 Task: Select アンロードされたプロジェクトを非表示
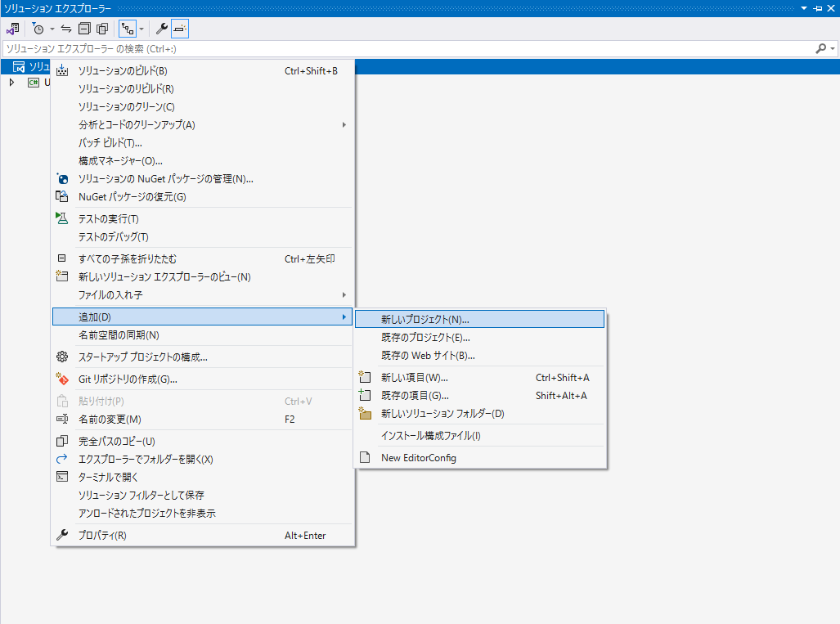(203, 513)
